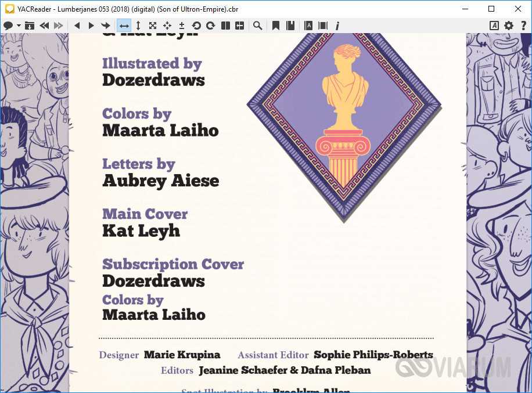This screenshot has height=393, width=532.
Task: Toggle double page mode
Action: pyautogui.click(x=225, y=26)
